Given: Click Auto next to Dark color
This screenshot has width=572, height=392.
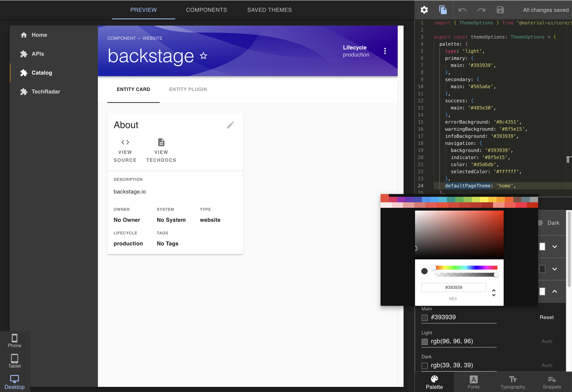Looking at the screenshot, I should click(547, 365).
